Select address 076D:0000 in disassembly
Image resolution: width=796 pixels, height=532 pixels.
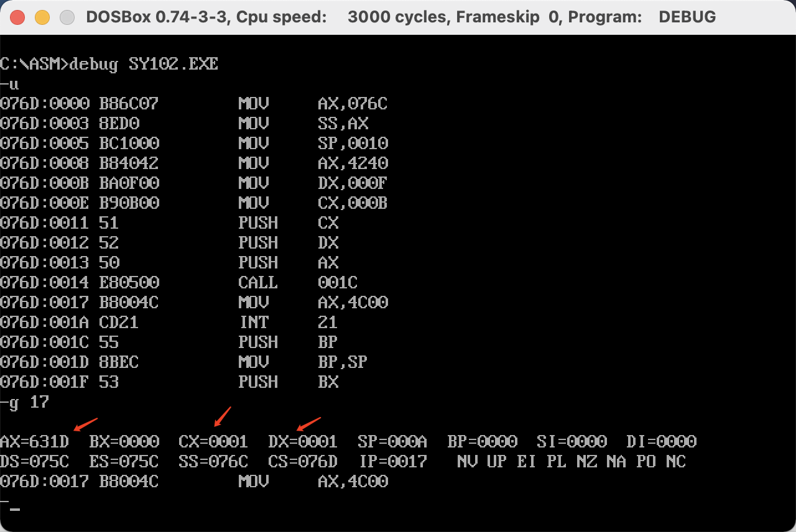tap(45, 104)
